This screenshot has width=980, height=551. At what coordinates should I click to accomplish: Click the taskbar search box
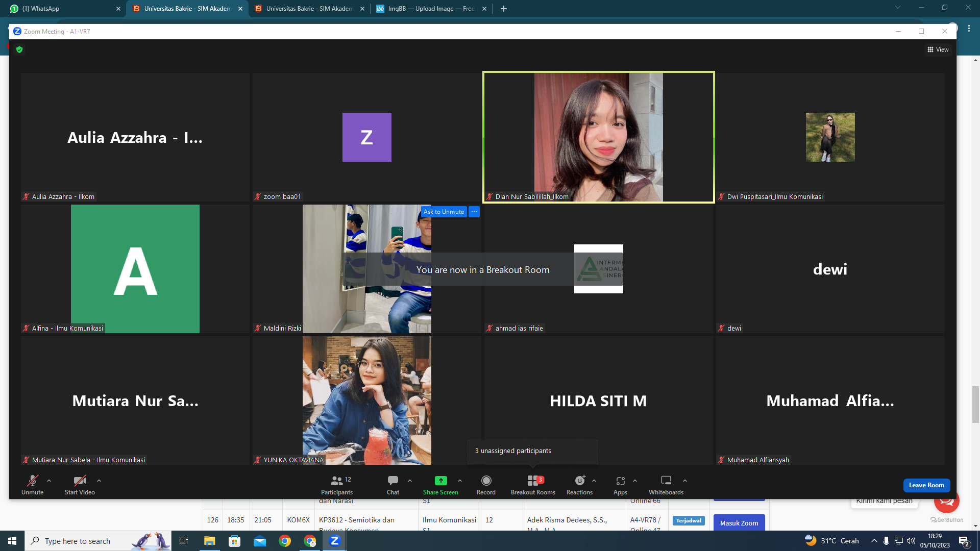97,541
